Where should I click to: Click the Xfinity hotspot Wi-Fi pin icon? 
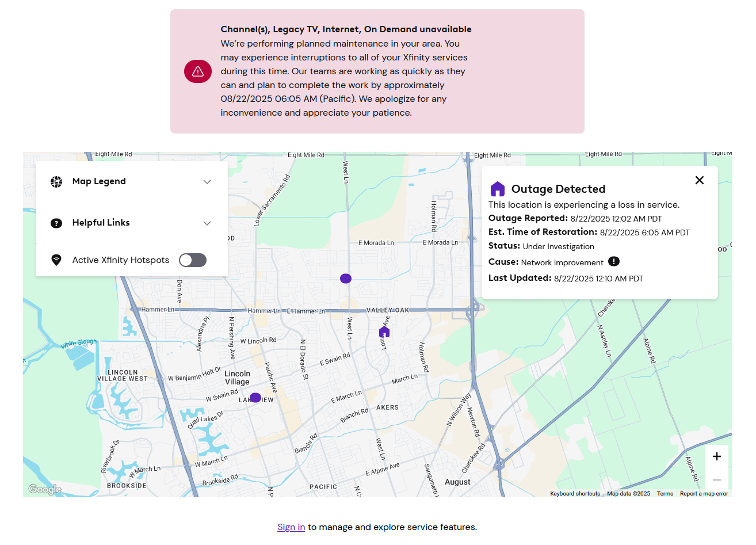[x=56, y=260]
